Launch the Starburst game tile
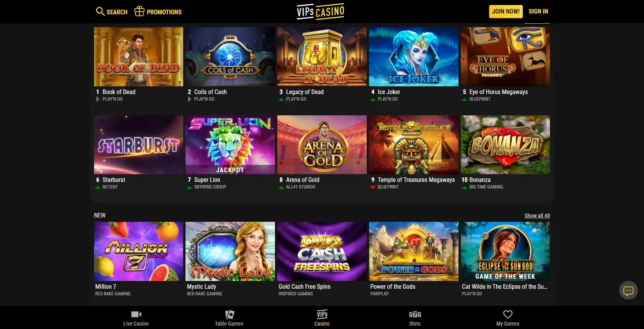Screen dimensions: 644x329 pyautogui.click(x=139, y=145)
